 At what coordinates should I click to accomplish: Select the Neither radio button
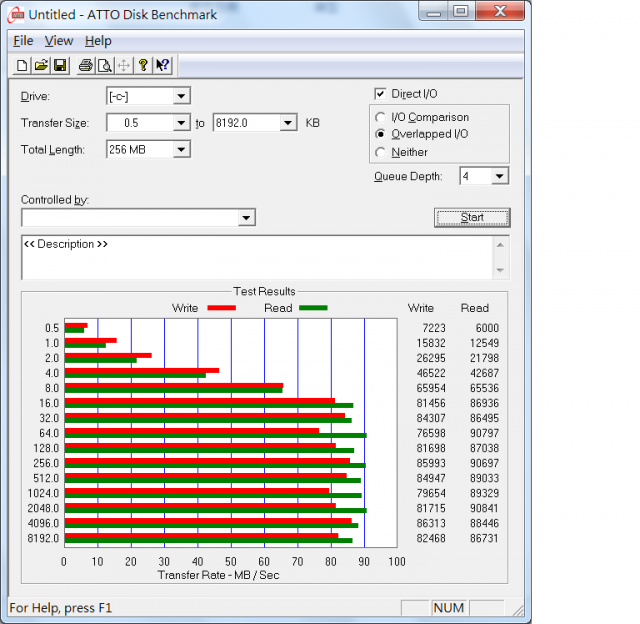[x=380, y=152]
